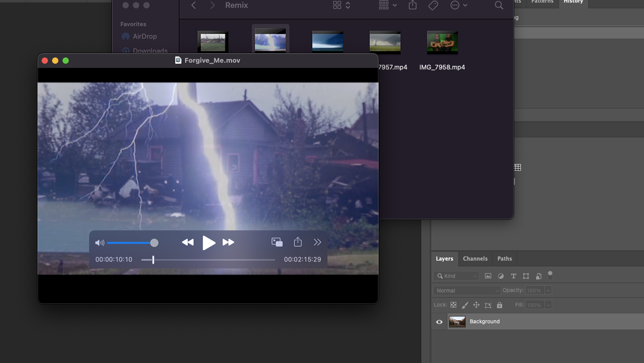Image resolution: width=644 pixels, height=363 pixels.
Task: Filter layers by shape layers icon
Action: pyautogui.click(x=526, y=276)
